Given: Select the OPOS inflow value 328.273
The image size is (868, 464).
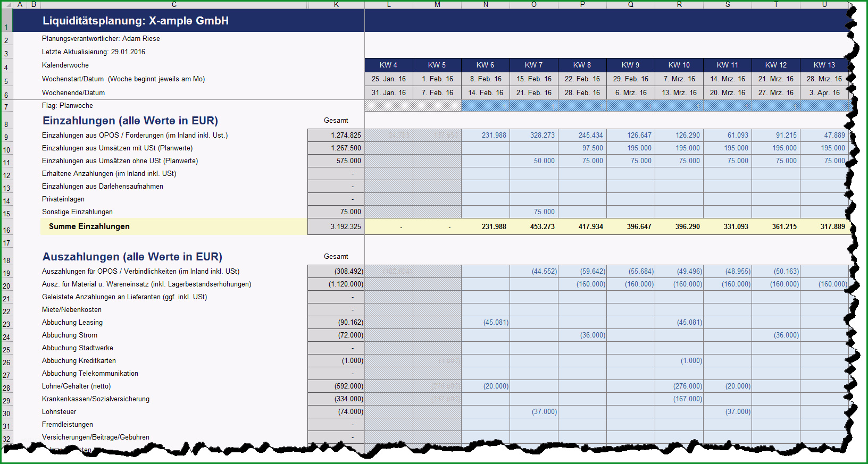Looking at the screenshot, I should 534,135.
